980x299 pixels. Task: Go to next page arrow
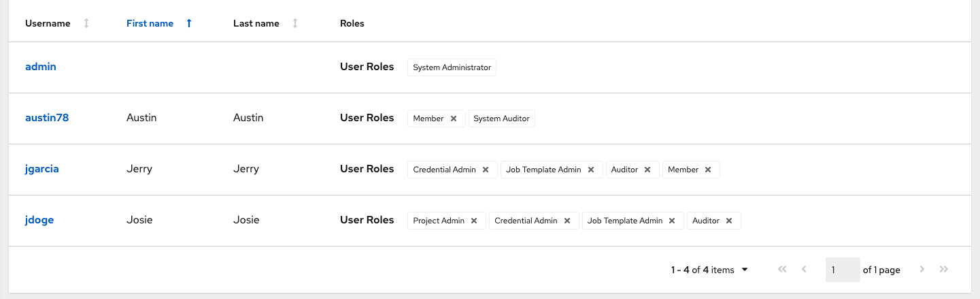click(922, 270)
